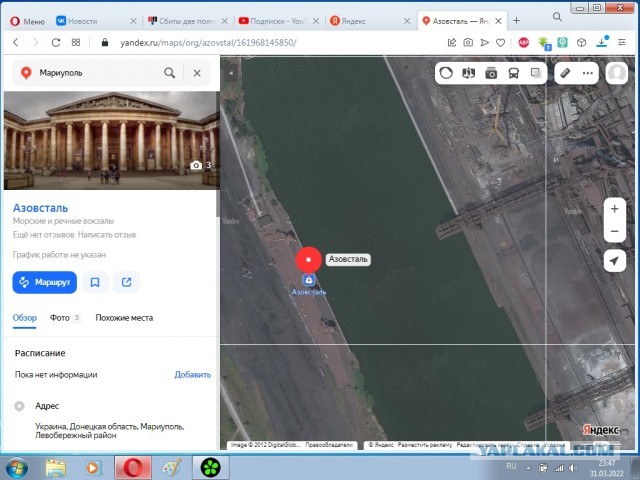Screen dimensions: 640x480
Task: Click the volume speaker tray icon
Action: pyautogui.click(x=573, y=468)
